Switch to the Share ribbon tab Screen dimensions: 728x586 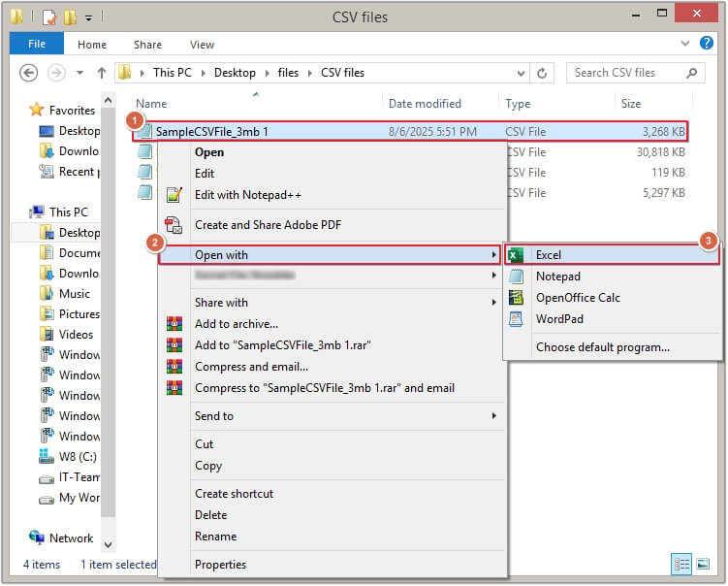point(147,45)
